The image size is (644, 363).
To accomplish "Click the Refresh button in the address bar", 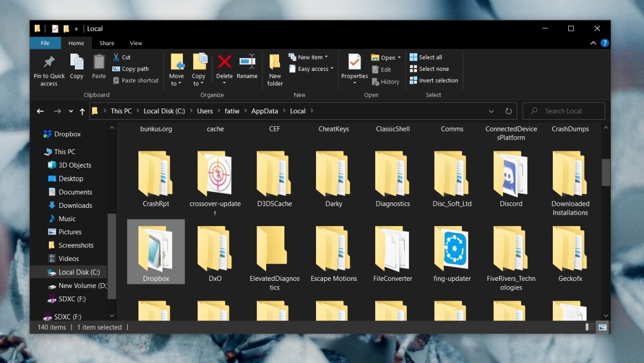I will pyautogui.click(x=508, y=111).
